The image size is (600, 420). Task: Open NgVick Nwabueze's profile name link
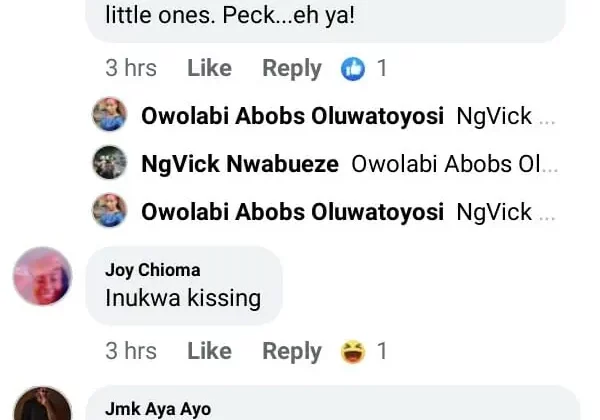(240, 164)
